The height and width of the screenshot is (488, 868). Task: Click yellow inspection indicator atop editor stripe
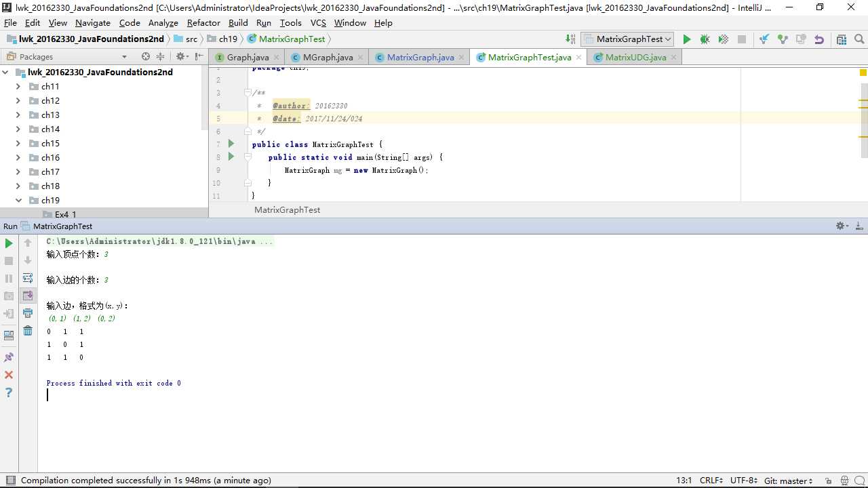point(863,73)
